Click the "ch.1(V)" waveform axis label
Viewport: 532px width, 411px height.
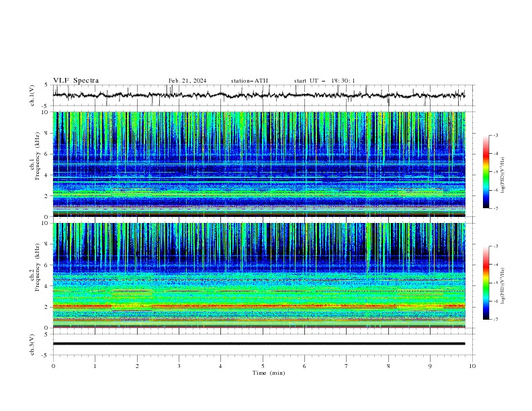click(32, 95)
